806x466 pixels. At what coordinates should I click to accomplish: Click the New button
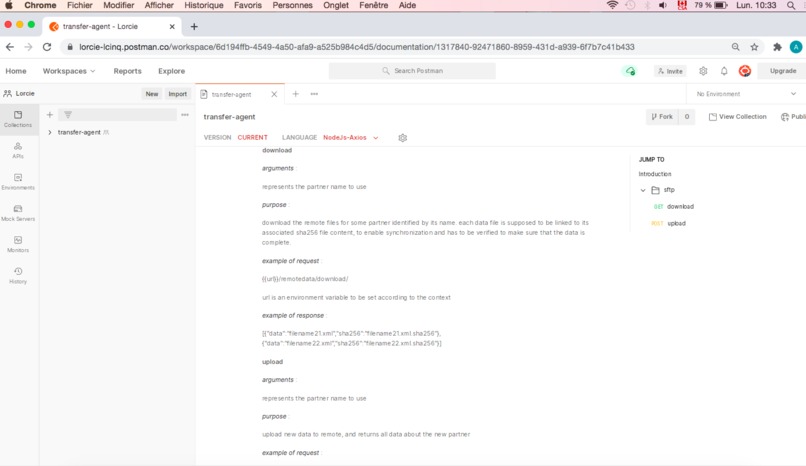point(152,94)
